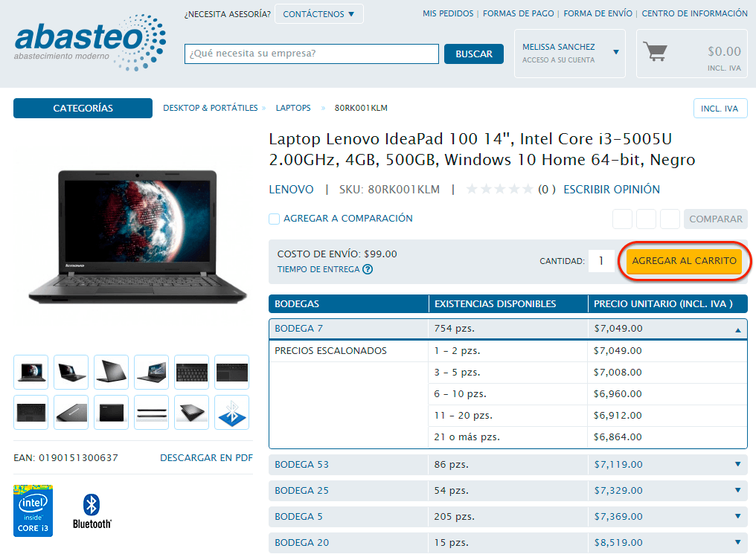Select the blue Bluetooth thumbnail image
756x557 pixels.
click(x=231, y=412)
